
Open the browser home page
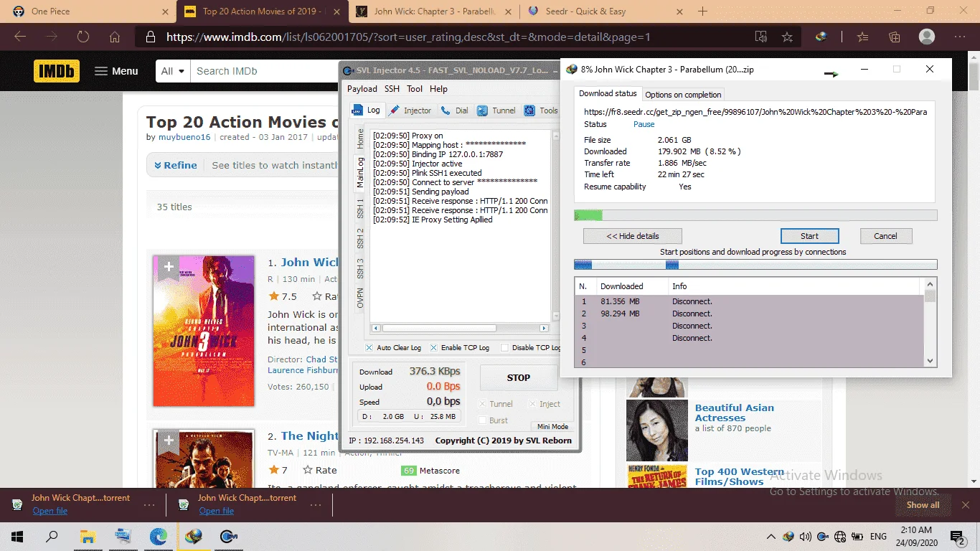(x=115, y=37)
